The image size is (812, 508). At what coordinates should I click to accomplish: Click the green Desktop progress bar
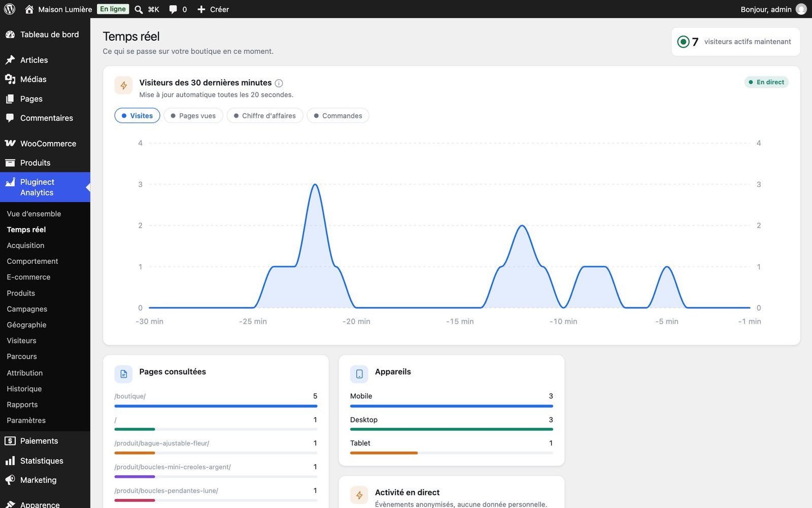(x=452, y=430)
